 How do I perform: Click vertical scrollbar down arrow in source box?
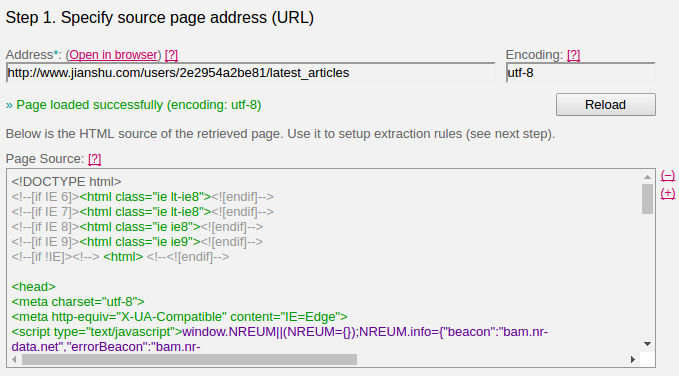tap(647, 344)
